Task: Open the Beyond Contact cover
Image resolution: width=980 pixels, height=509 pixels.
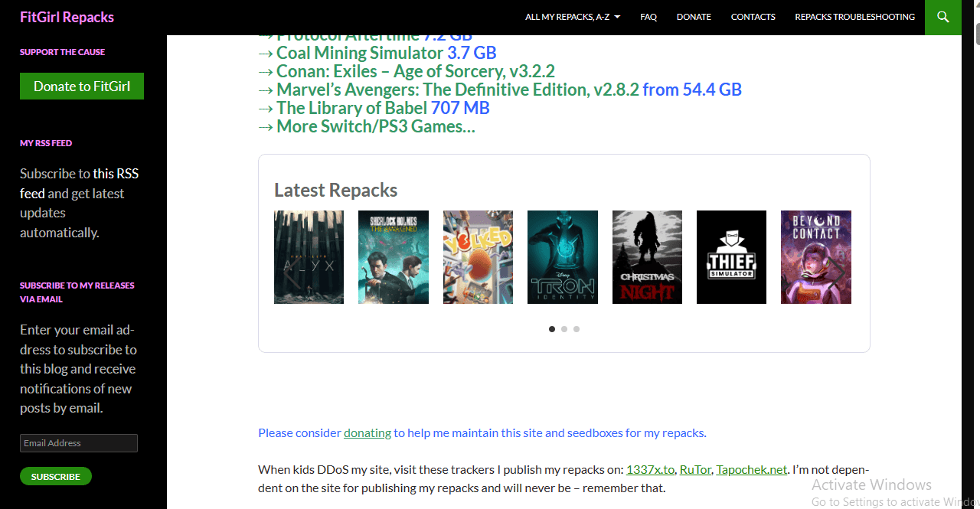Action: coord(816,257)
